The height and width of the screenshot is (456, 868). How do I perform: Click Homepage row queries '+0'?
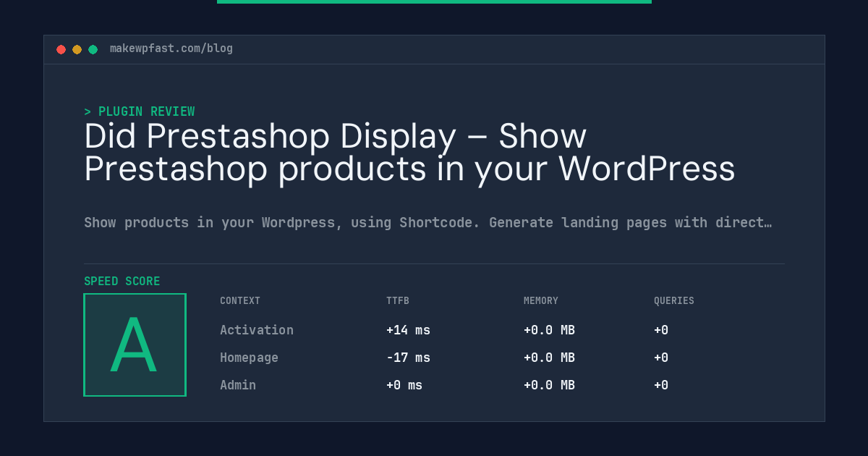661,358
